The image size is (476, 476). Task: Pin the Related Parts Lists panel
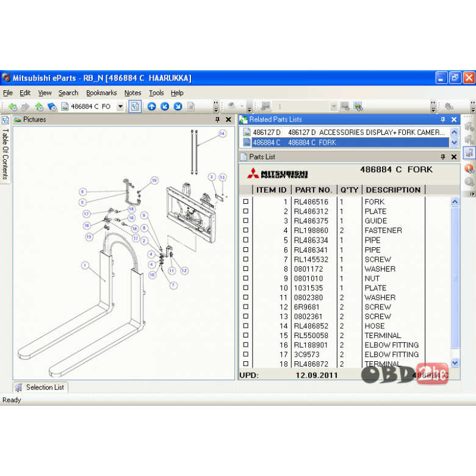[443, 120]
